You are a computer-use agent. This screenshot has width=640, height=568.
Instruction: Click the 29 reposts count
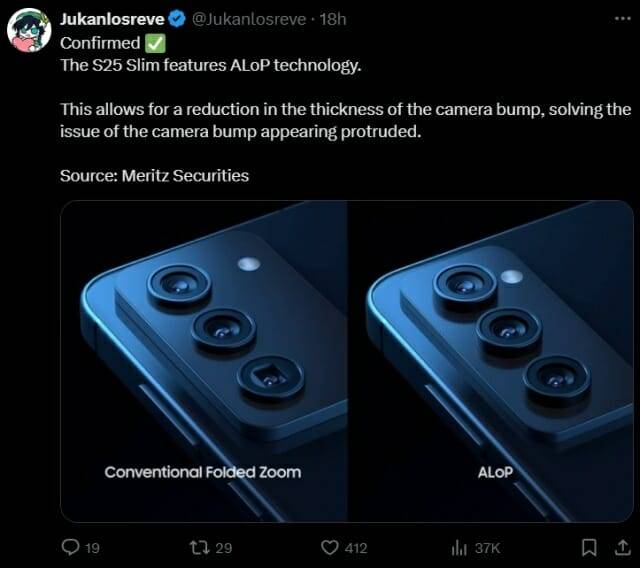(224, 548)
